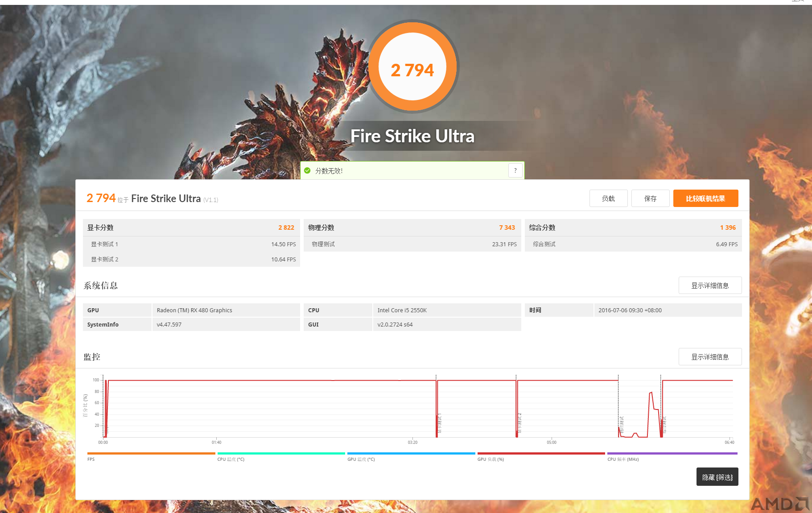Click the 2 822 graphics score value
Screen dimensions: 812x513
coord(286,228)
